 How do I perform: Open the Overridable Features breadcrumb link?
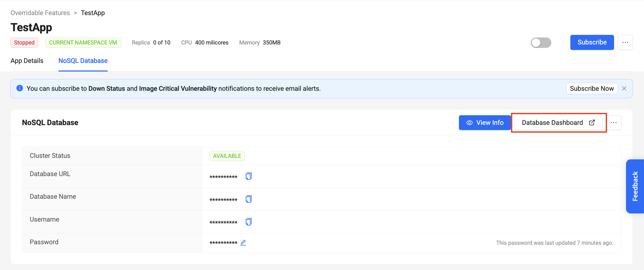pyautogui.click(x=40, y=12)
